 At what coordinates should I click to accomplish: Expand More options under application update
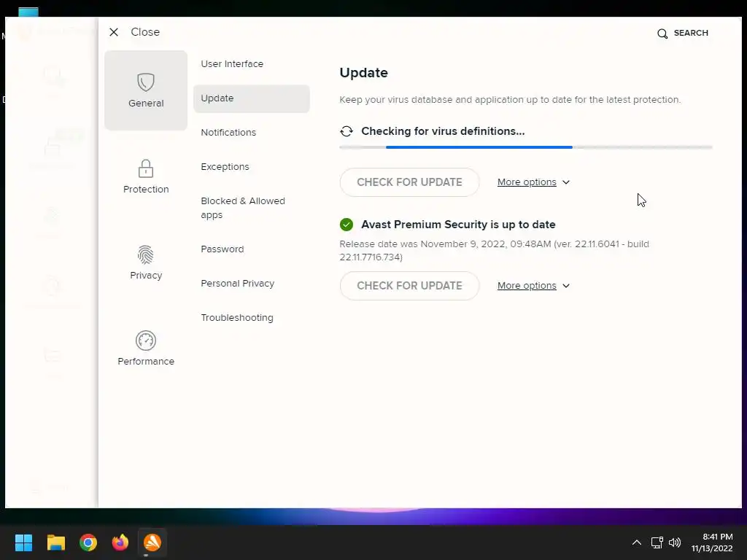(x=533, y=286)
